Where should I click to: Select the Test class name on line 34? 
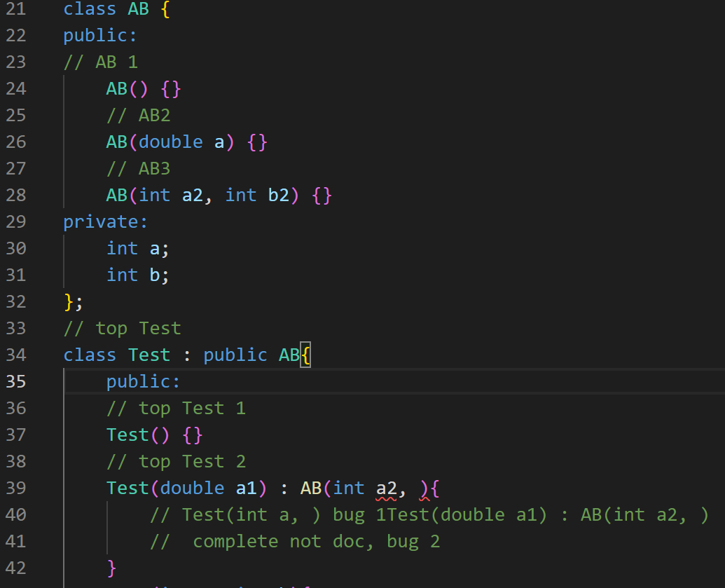pyautogui.click(x=149, y=355)
